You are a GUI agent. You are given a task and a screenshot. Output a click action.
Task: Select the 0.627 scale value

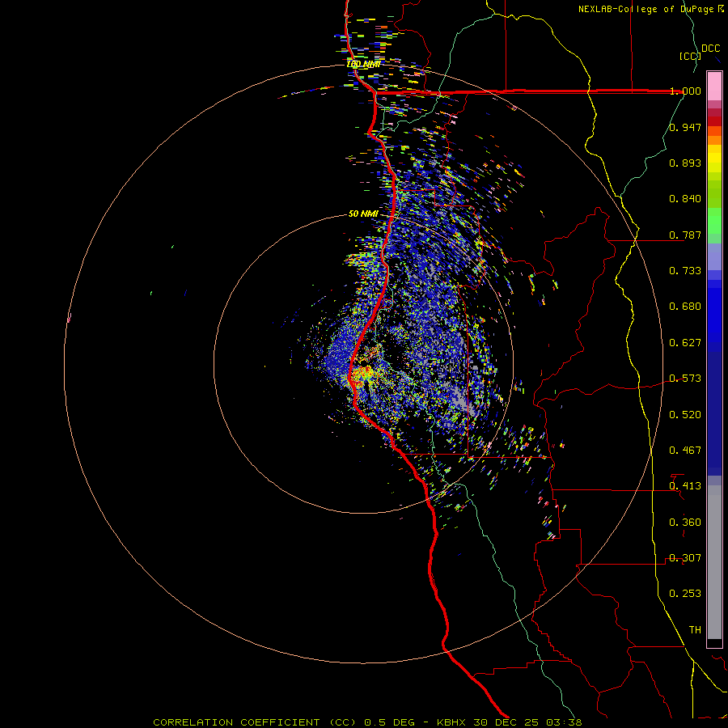click(685, 343)
